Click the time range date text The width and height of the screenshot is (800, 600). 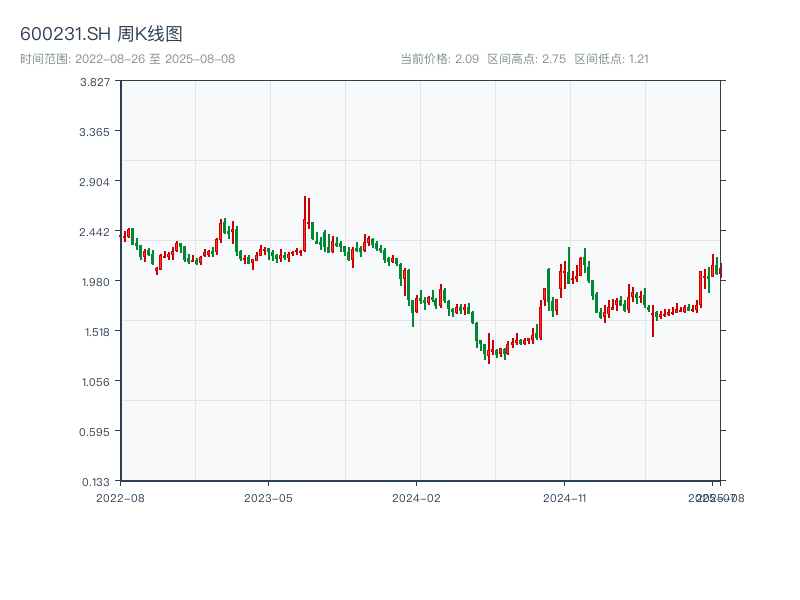pyautogui.click(x=127, y=59)
